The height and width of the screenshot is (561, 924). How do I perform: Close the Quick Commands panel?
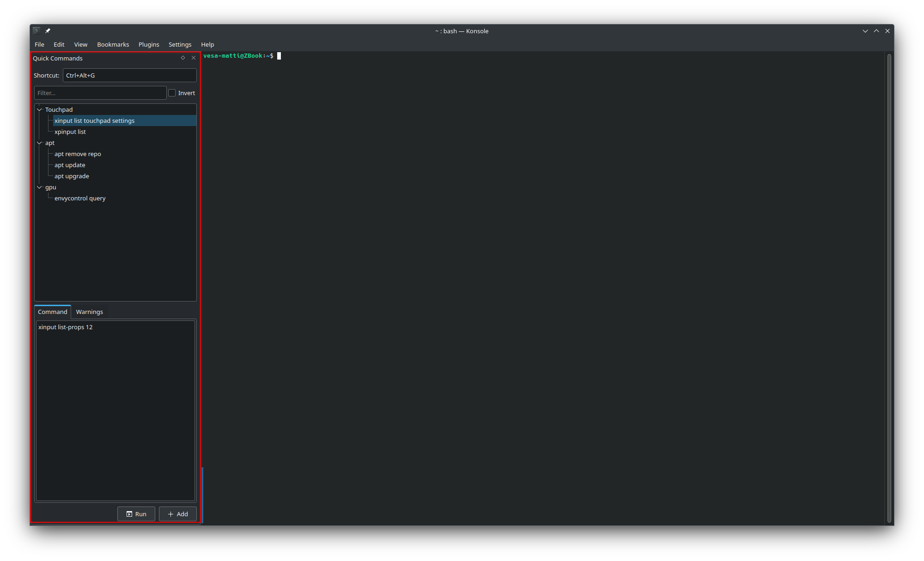point(194,58)
